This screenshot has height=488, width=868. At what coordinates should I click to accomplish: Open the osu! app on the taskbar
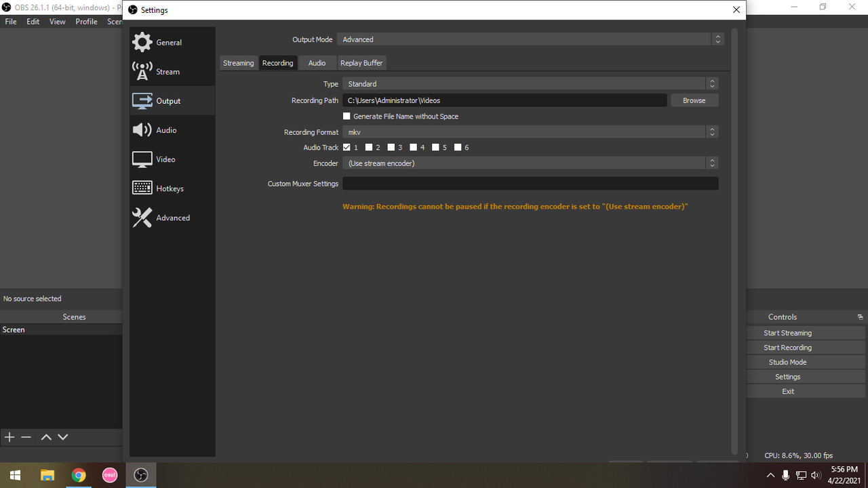pyautogui.click(x=110, y=475)
